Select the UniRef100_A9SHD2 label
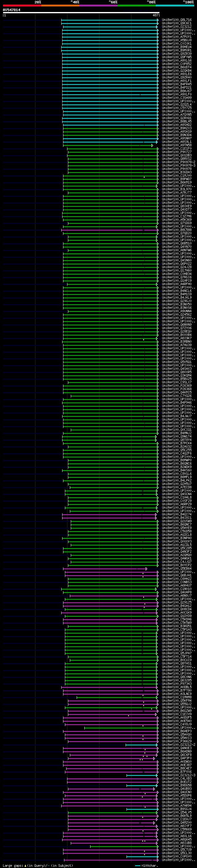 [176, 125]
